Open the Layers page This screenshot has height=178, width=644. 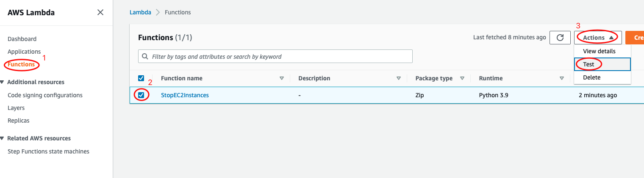pyautogui.click(x=16, y=108)
